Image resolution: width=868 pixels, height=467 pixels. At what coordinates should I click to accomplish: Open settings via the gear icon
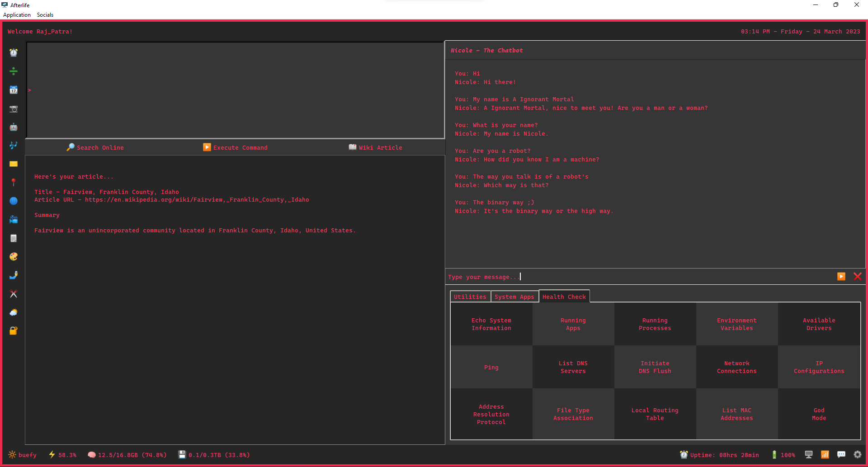coord(858,454)
